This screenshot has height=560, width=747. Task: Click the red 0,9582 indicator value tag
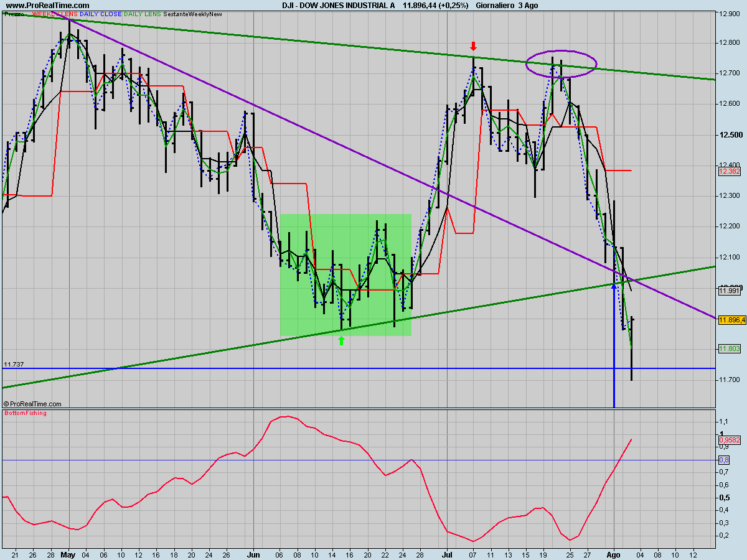[730, 439]
